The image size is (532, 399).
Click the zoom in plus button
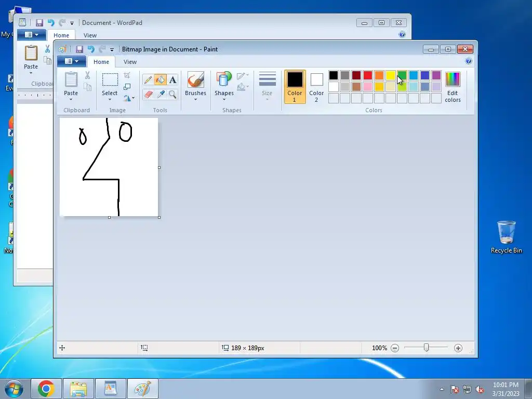click(x=458, y=348)
